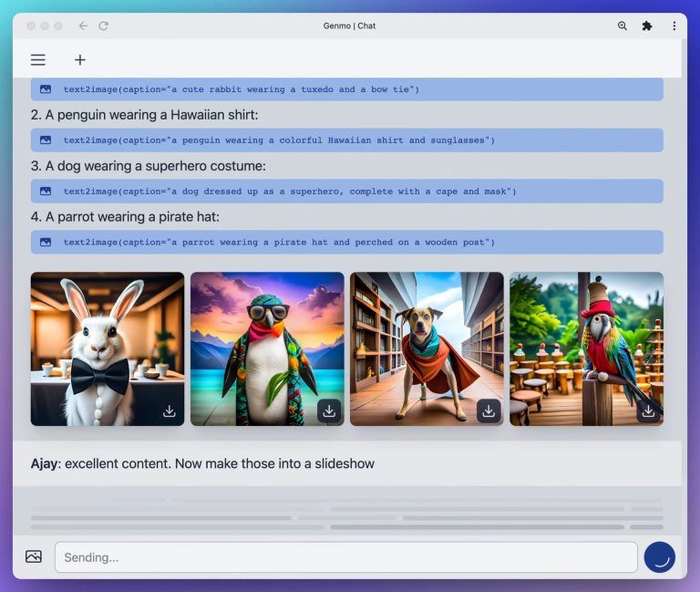
Task: Go back with the browser arrow
Action: [x=83, y=26]
